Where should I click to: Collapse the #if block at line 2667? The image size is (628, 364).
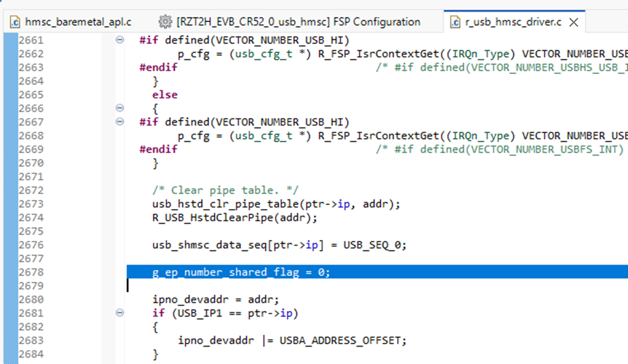coord(120,122)
